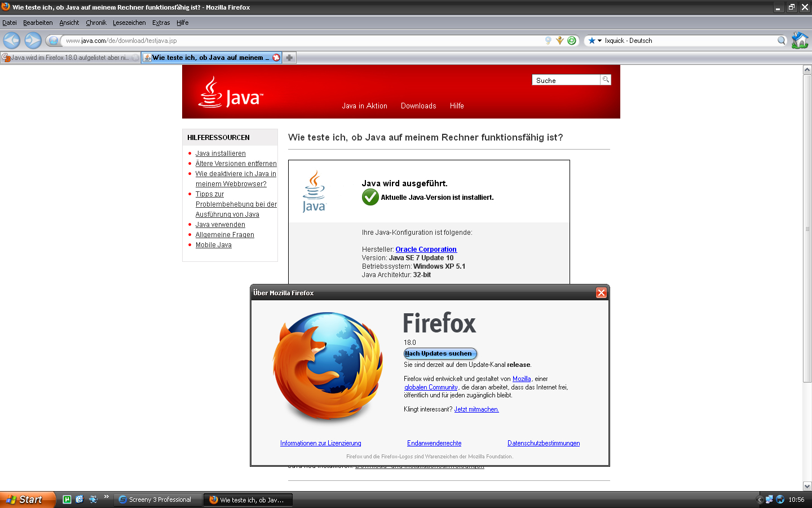Click the 'Oracle Corporation' link
The height and width of the screenshot is (508, 812).
click(426, 249)
